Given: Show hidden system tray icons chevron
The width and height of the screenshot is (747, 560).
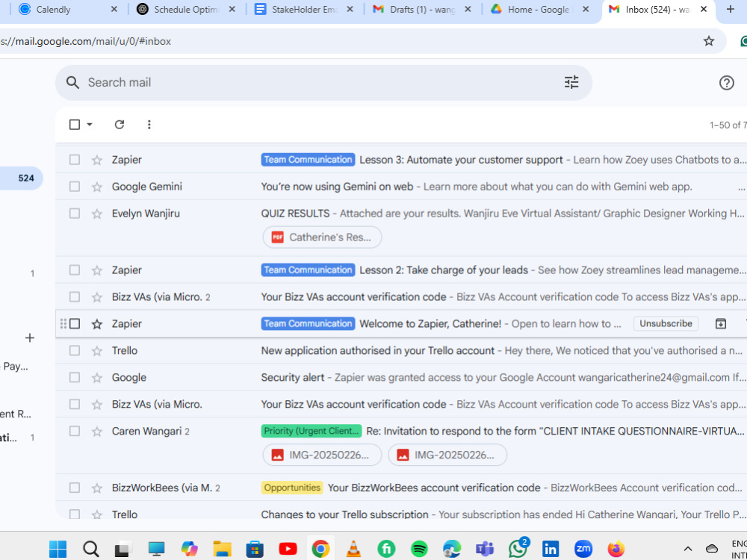Looking at the screenshot, I should coord(687,549).
